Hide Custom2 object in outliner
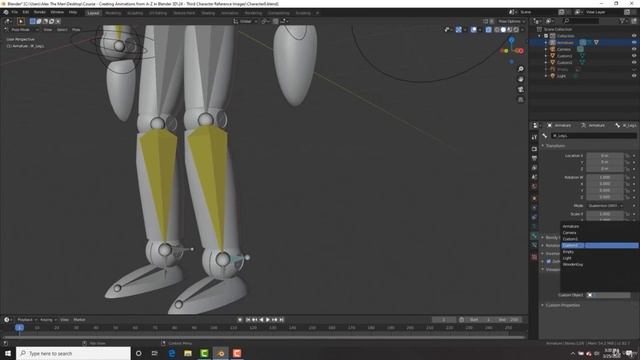640x360 pixels. [x=634, y=62]
